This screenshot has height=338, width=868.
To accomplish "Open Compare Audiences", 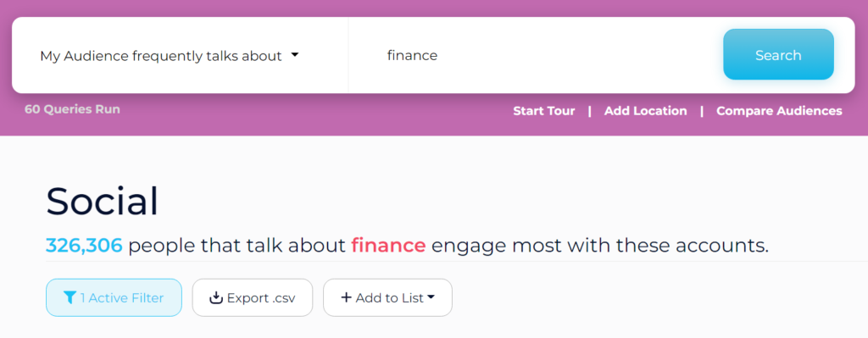I will (x=779, y=111).
